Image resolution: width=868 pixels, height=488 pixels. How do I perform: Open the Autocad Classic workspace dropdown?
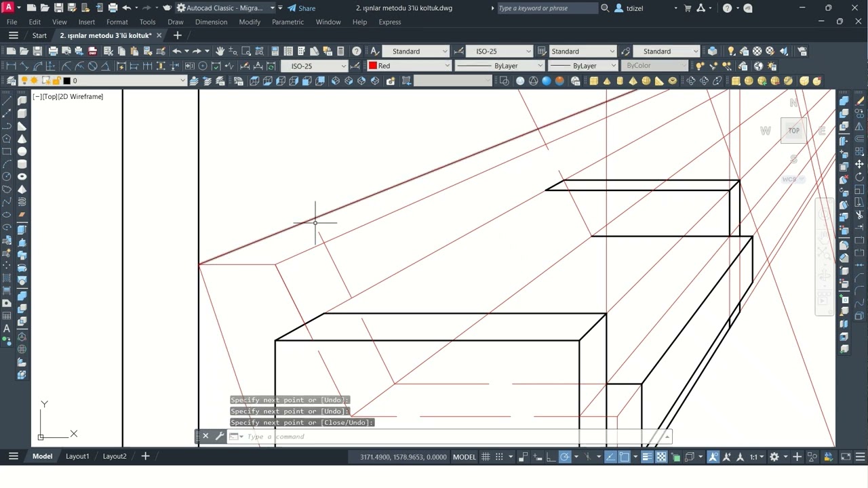226,8
